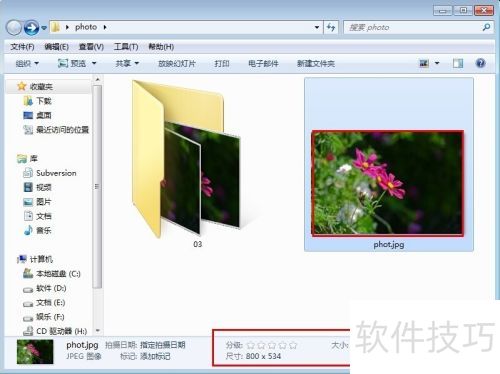Change view with the view icon
500x374 pixels.
(x=424, y=63)
